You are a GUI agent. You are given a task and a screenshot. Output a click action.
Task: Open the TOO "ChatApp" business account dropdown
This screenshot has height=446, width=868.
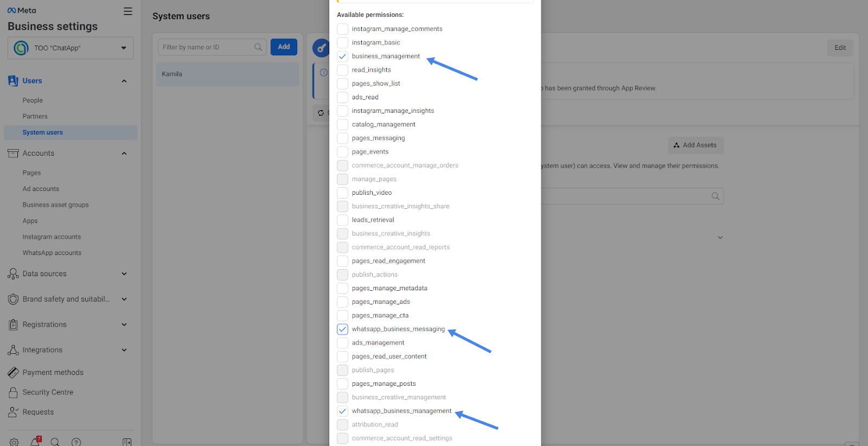click(x=71, y=48)
